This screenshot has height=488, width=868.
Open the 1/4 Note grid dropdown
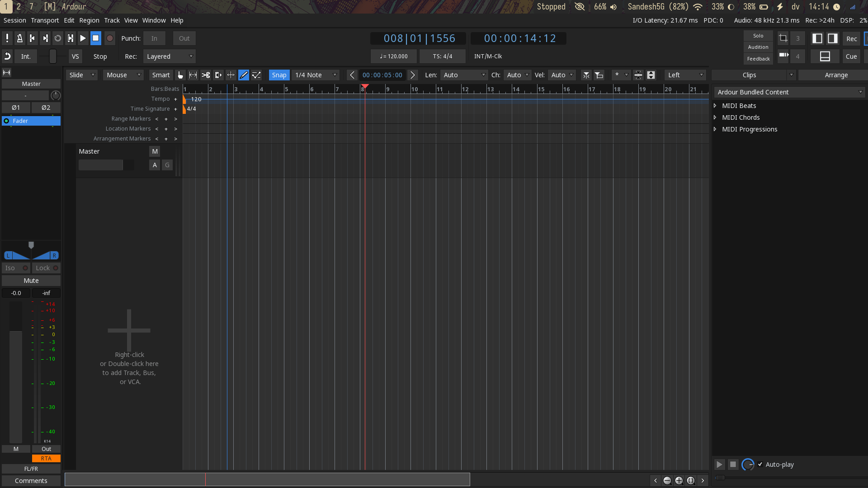316,75
